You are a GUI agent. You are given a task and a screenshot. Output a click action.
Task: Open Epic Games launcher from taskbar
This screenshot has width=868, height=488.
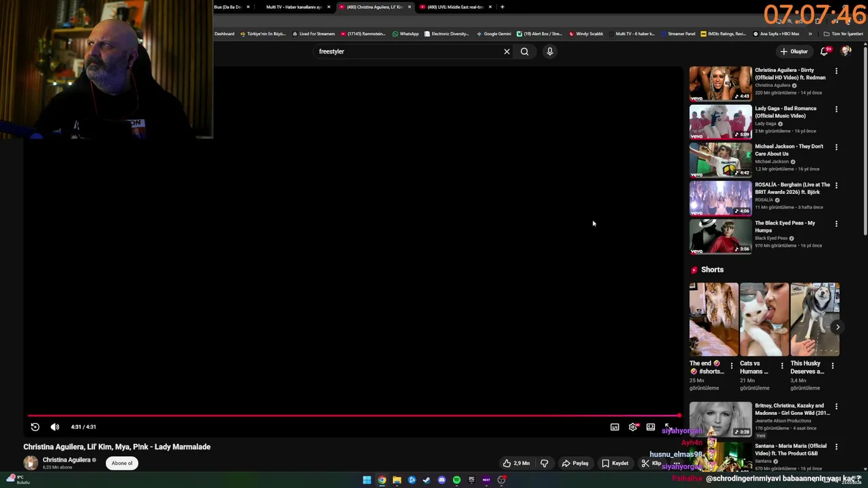coord(471,480)
